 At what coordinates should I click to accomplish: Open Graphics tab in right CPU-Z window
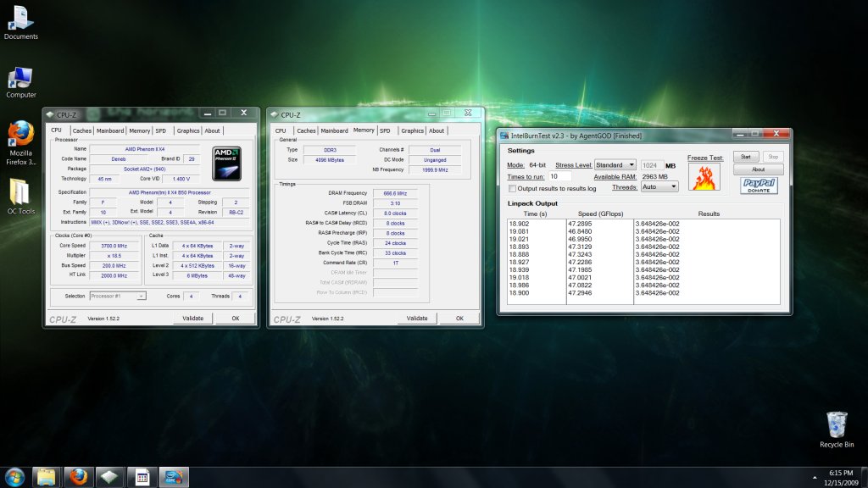click(x=413, y=131)
